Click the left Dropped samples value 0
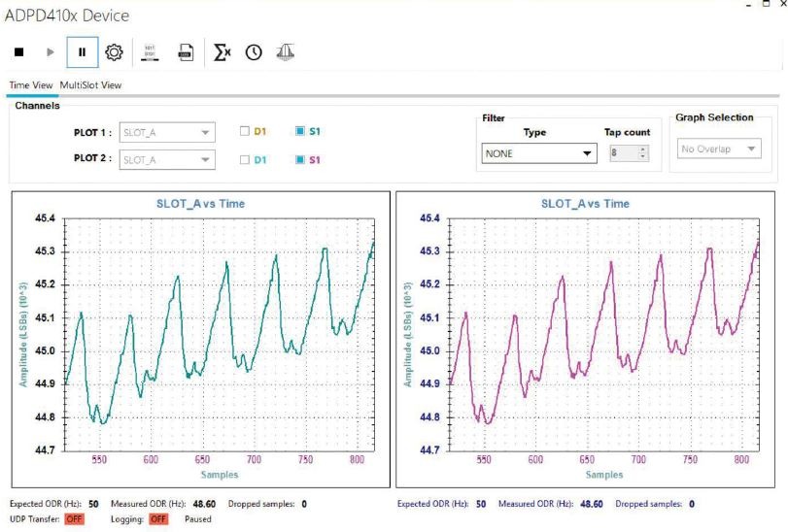The image size is (788, 532). click(x=304, y=504)
